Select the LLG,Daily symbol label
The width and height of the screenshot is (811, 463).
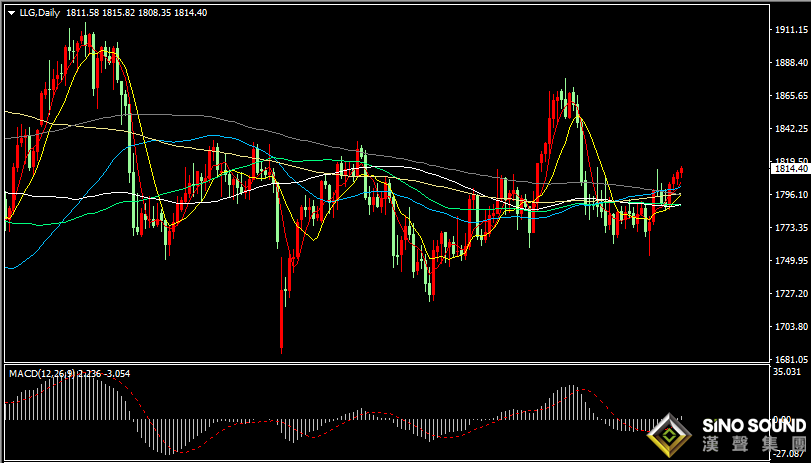(x=40, y=13)
